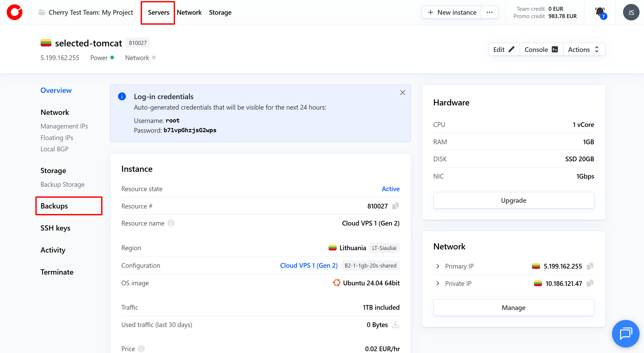Follow the Cloud VPS 1 (Gen 2) link

tap(309, 265)
